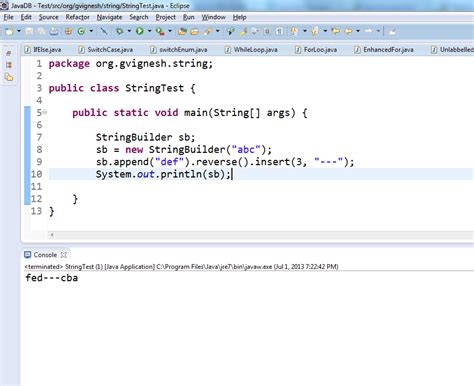
Task: Open the Package Explorer sidebar icon
Action: tap(9, 77)
